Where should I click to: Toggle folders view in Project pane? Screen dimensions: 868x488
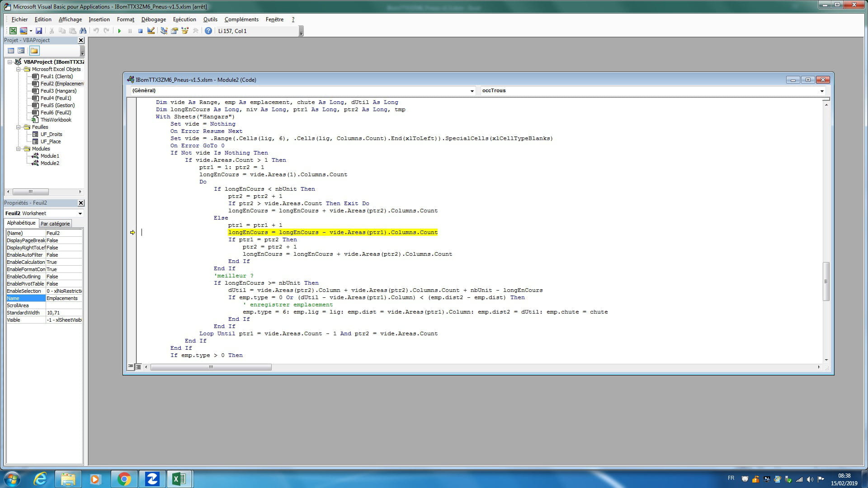(34, 51)
